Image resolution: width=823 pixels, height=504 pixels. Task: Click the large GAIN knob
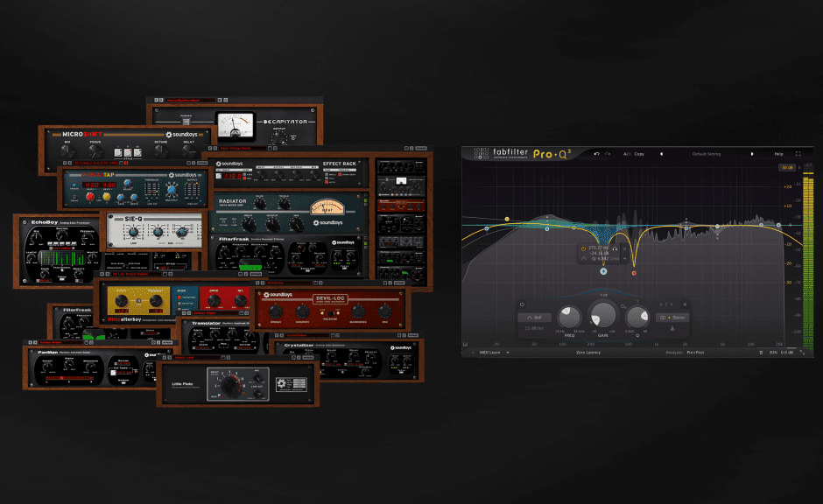603,315
